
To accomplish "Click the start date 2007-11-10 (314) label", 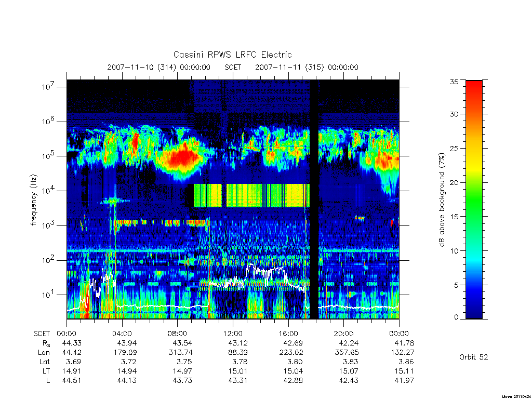I will [141, 67].
